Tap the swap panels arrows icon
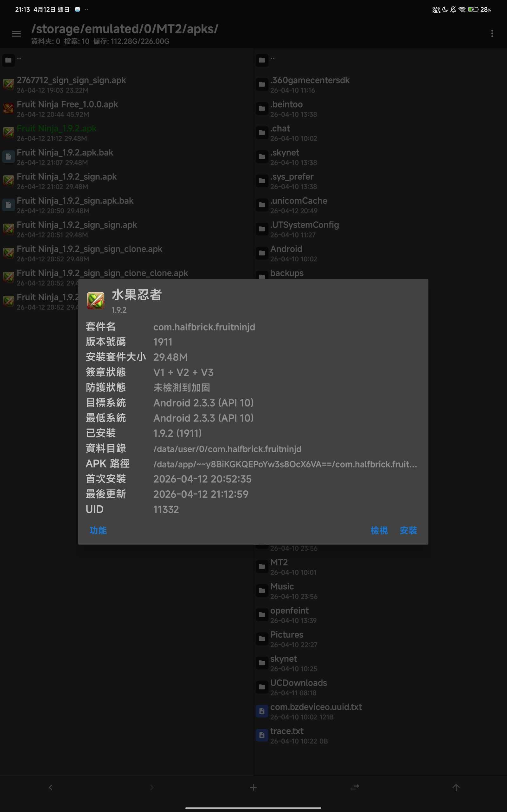 click(355, 787)
